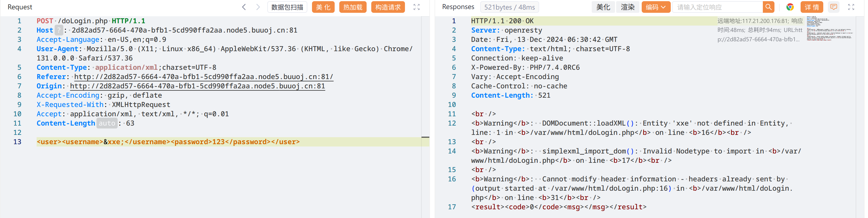
Task: Click the Content-Type application/xml header
Action: [x=126, y=67]
